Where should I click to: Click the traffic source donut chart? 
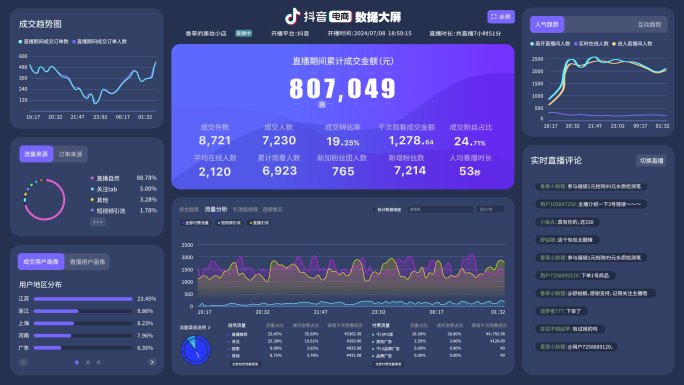pos(44,200)
